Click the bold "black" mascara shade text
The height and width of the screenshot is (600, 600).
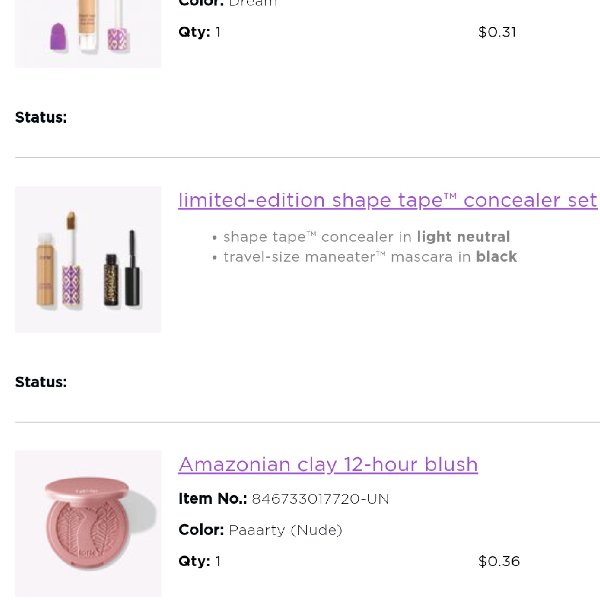[497, 257]
